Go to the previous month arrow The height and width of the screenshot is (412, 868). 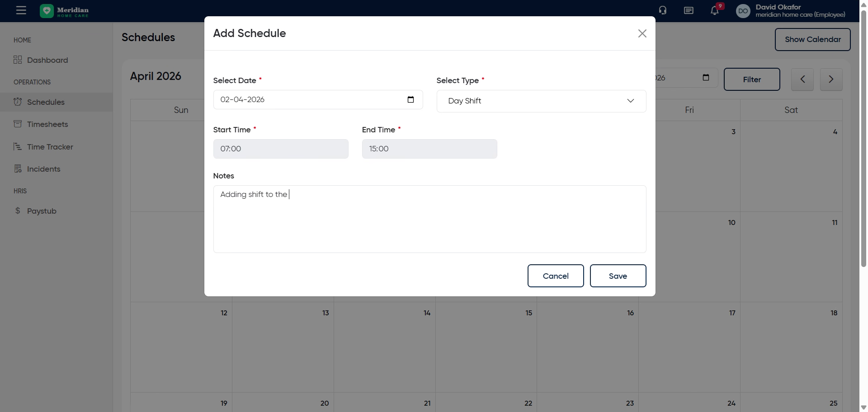point(802,80)
